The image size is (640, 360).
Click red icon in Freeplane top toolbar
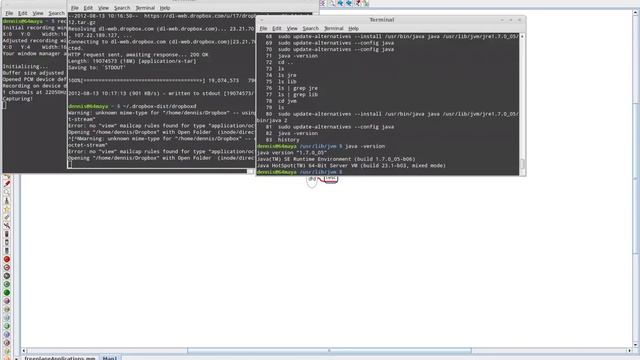(x=358, y=3)
